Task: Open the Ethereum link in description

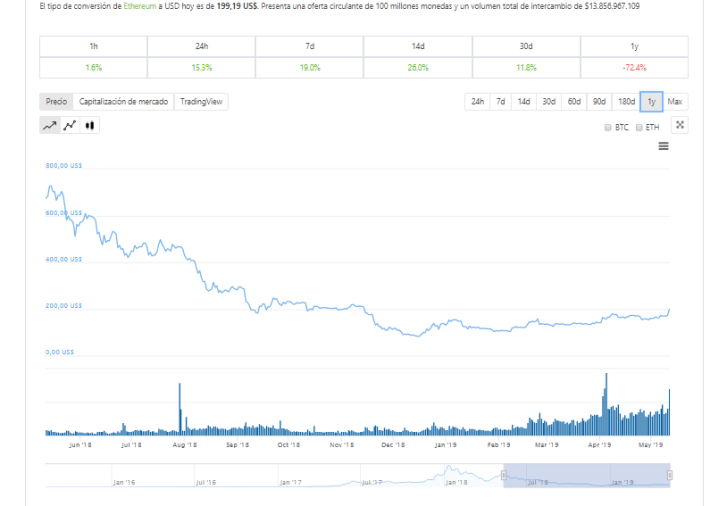Action: (x=139, y=6)
